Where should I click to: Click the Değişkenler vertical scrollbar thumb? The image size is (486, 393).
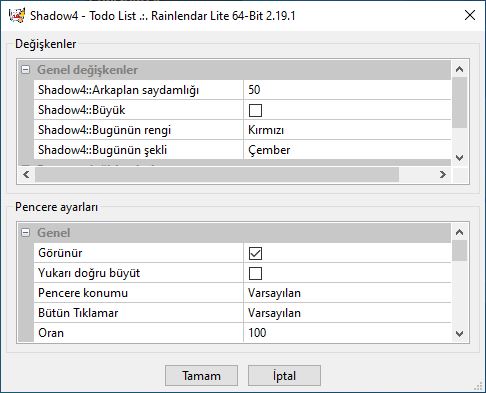coord(459,102)
